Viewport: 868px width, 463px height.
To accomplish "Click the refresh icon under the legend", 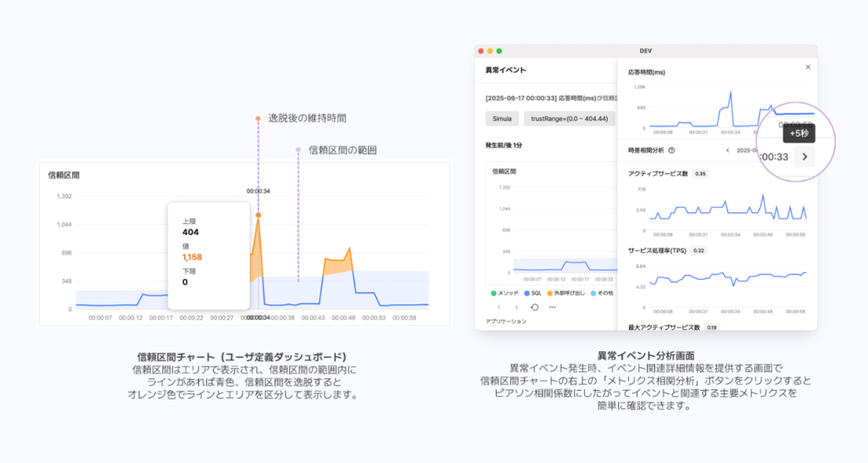I will (534, 307).
